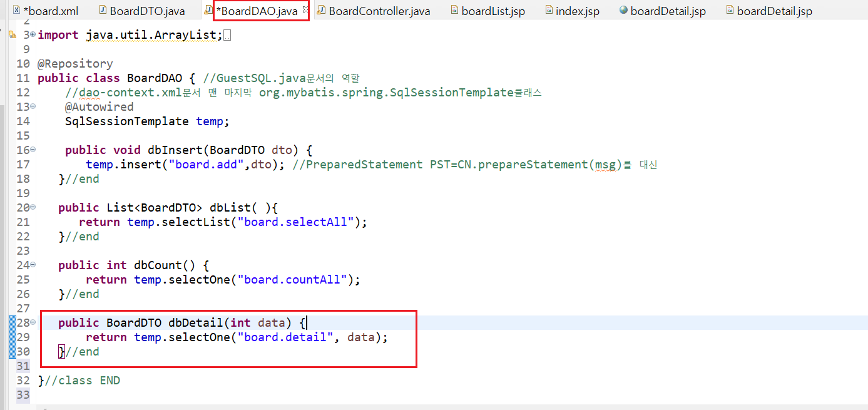Click the class name BoardDAO on line 11

[x=155, y=78]
